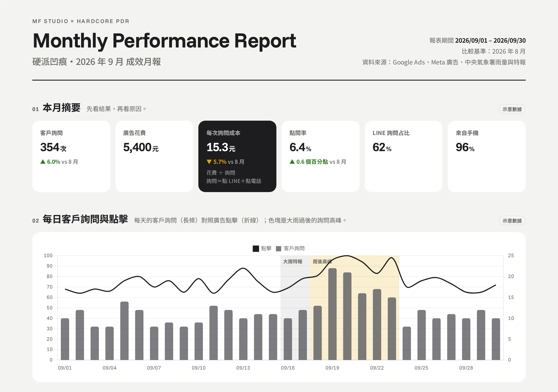Open the 示意數據 badge in 每日客戶詢問與點擊 section
The width and height of the screenshot is (558, 392).
point(512,221)
